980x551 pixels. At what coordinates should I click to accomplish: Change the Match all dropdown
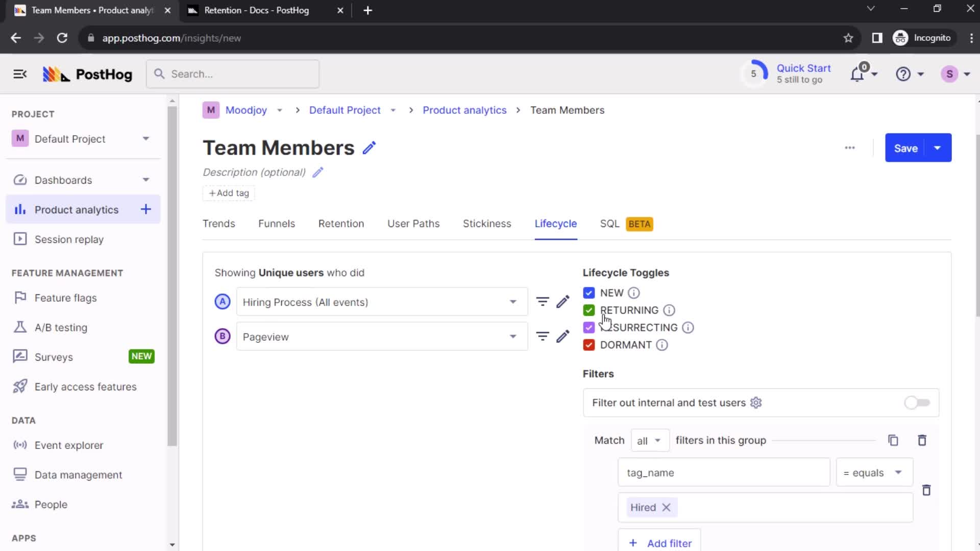point(650,441)
